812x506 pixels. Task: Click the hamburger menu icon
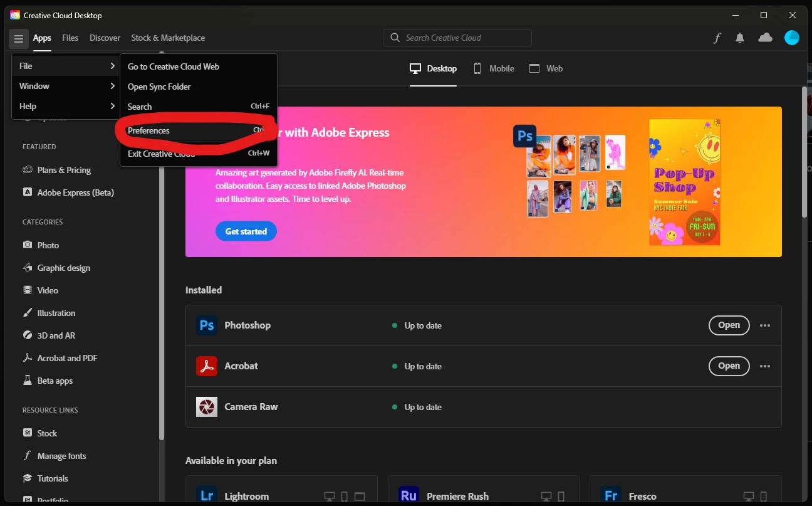[19, 38]
